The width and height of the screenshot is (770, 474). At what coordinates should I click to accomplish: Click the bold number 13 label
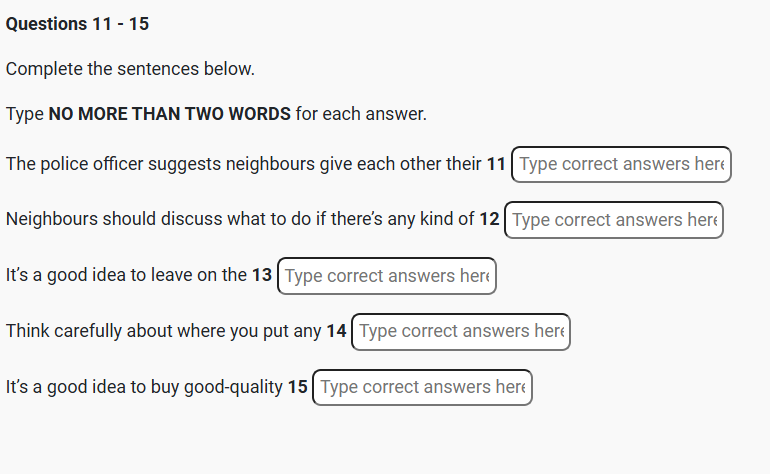click(x=262, y=276)
